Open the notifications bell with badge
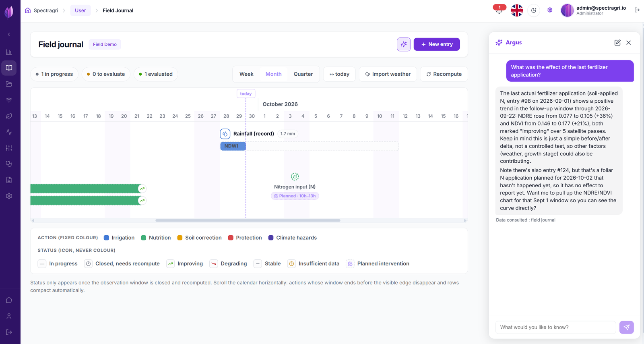Image resolution: width=644 pixels, height=344 pixels. point(499,10)
